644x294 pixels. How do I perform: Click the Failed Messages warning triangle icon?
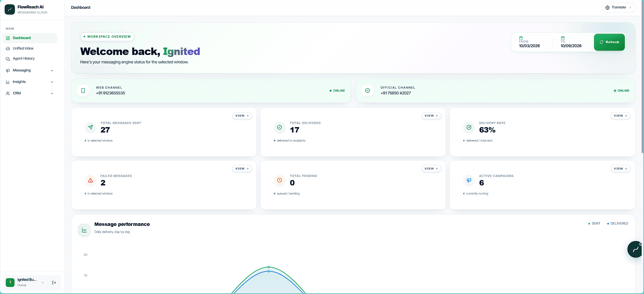90,180
